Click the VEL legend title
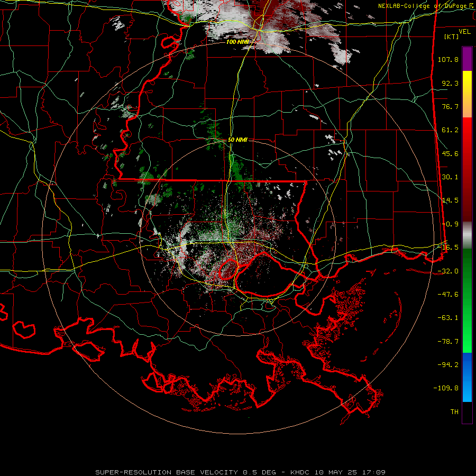This screenshot has height=476, width=476. pyautogui.click(x=464, y=32)
